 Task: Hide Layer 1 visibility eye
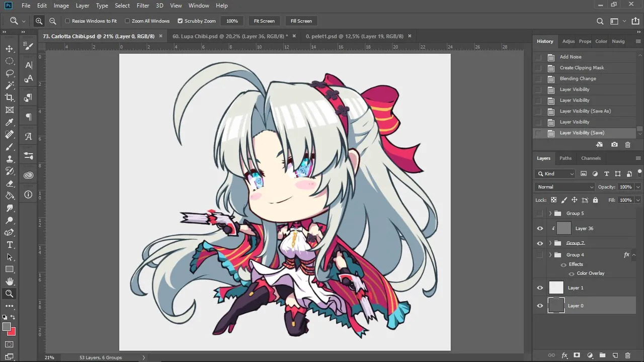[540, 288]
